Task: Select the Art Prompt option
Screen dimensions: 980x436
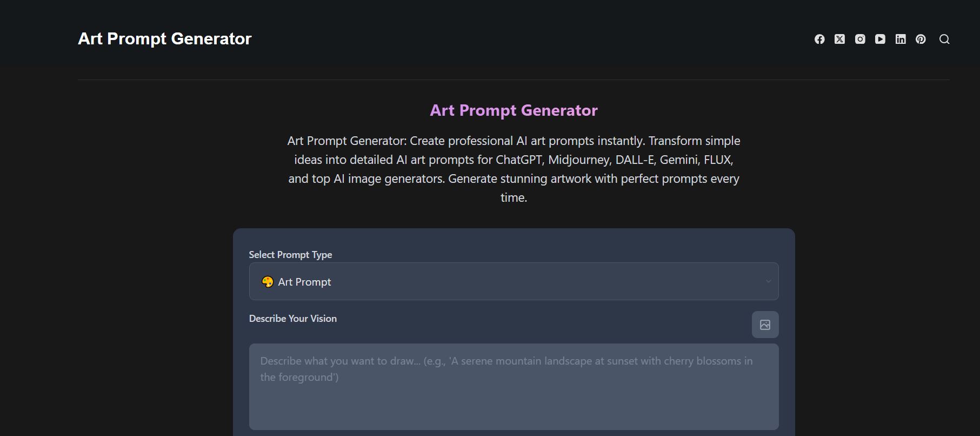Action: coord(304,281)
